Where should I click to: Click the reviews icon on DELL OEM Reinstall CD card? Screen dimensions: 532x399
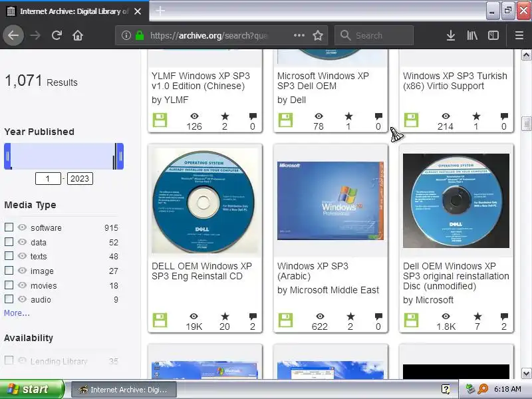tap(253, 317)
